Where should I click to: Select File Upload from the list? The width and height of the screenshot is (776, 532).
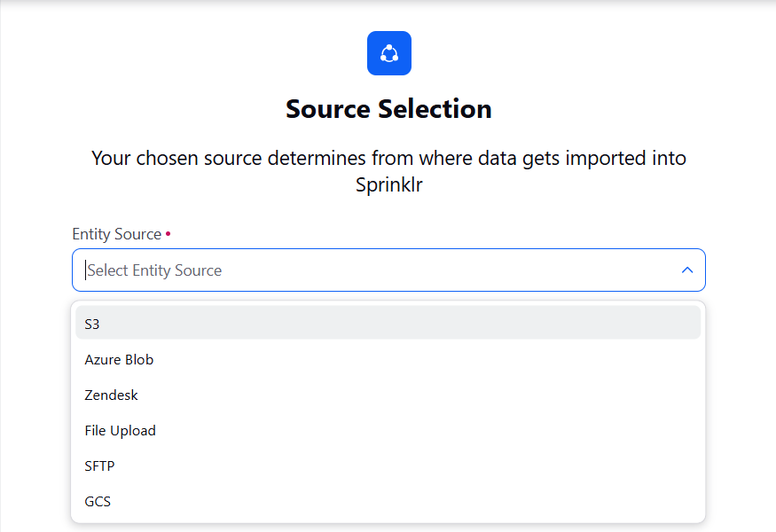(388, 431)
